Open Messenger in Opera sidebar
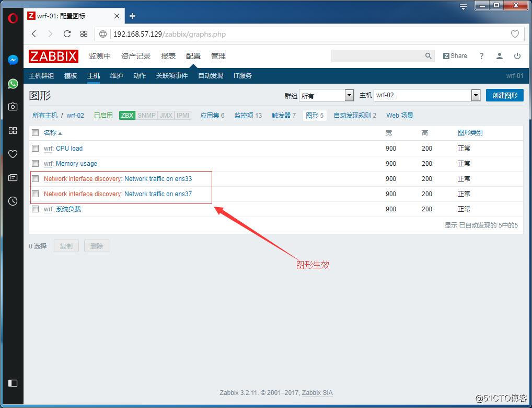Image resolution: width=532 pixels, height=408 pixels. tap(13, 60)
